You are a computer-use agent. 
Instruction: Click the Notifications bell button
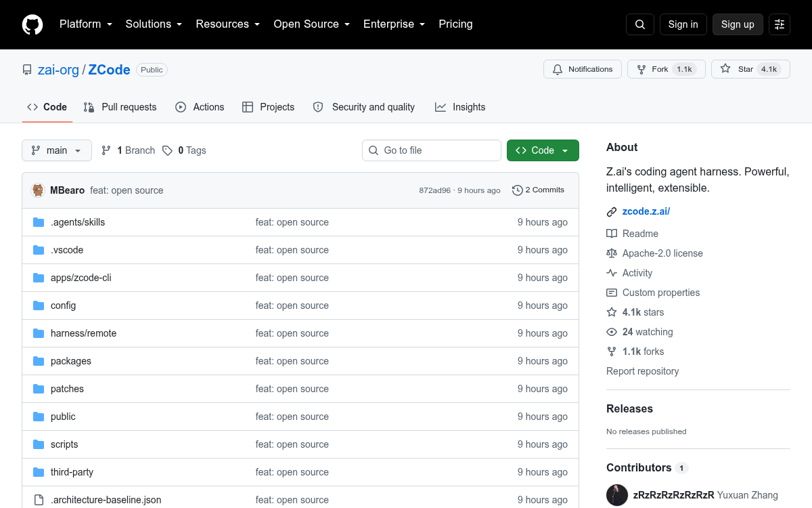tap(583, 69)
